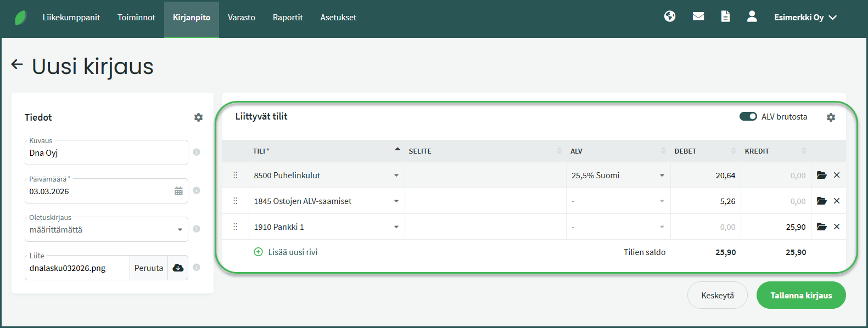Toggle ALV brutosta switch
Screen dimensions: 868x328
point(748,116)
